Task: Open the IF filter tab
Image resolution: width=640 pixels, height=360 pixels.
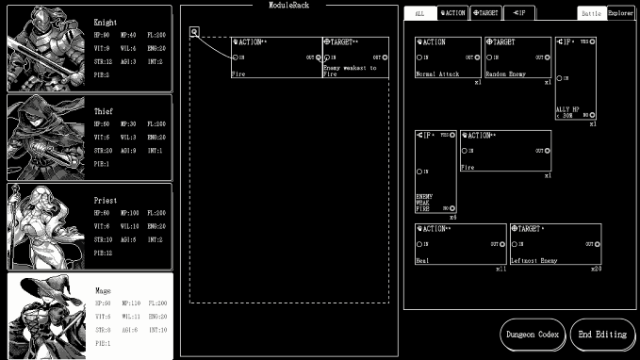Action: pos(519,13)
